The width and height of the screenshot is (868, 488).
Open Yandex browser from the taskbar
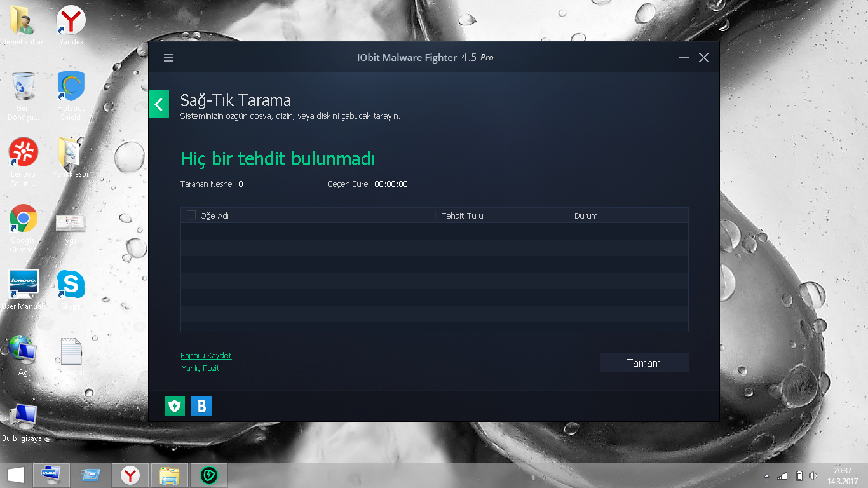130,475
